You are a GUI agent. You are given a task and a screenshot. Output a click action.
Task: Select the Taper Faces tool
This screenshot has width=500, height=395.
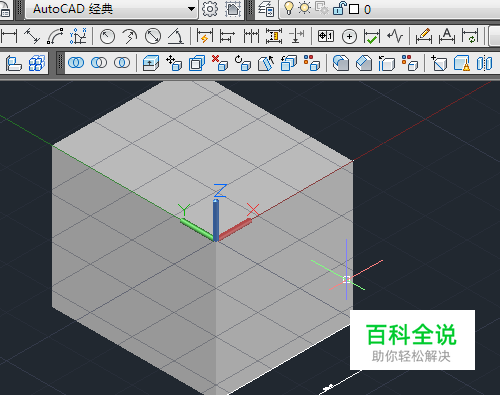[x=266, y=63]
